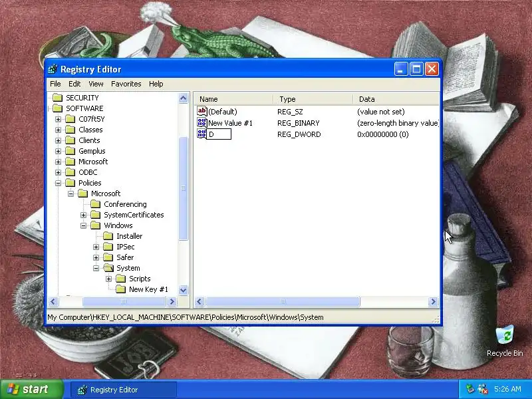Open the Help menu
The image size is (532, 399).
[156, 84]
